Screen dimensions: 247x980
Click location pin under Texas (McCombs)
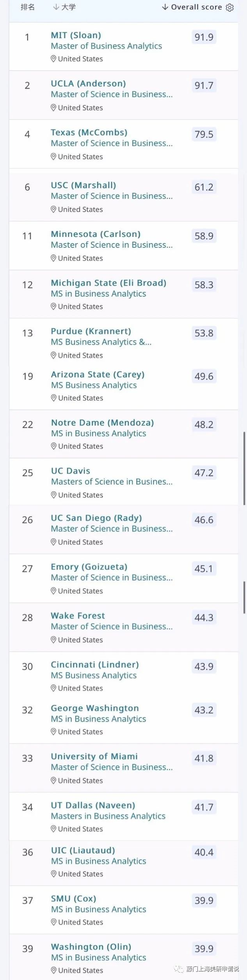pyautogui.click(x=53, y=156)
